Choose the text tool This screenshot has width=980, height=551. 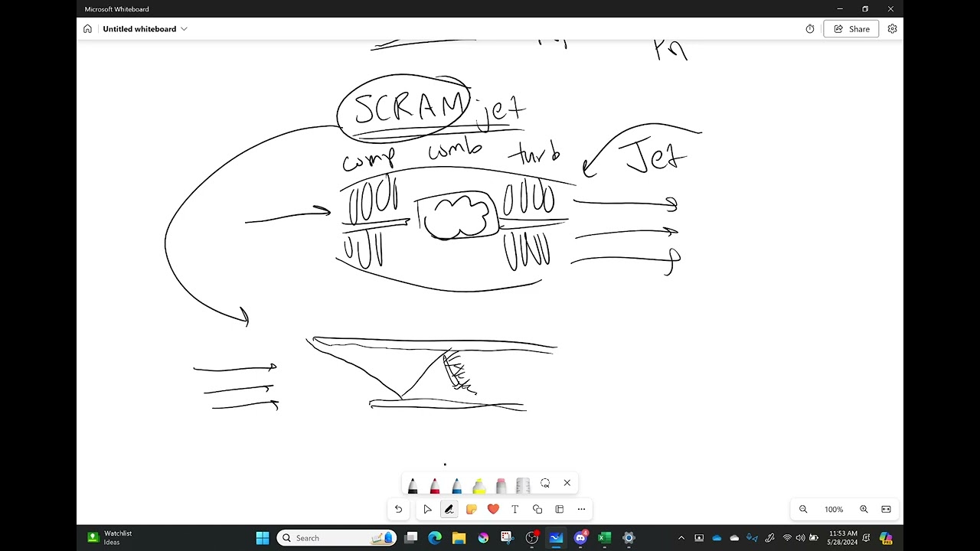(x=515, y=509)
